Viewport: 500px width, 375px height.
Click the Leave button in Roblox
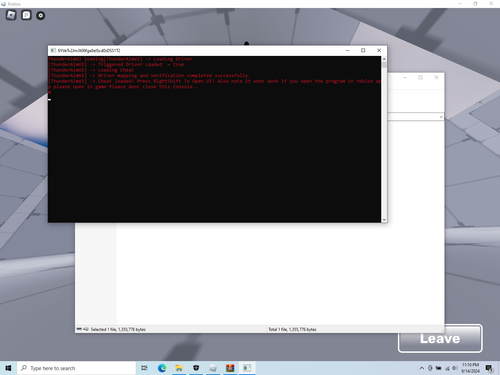pos(440,338)
